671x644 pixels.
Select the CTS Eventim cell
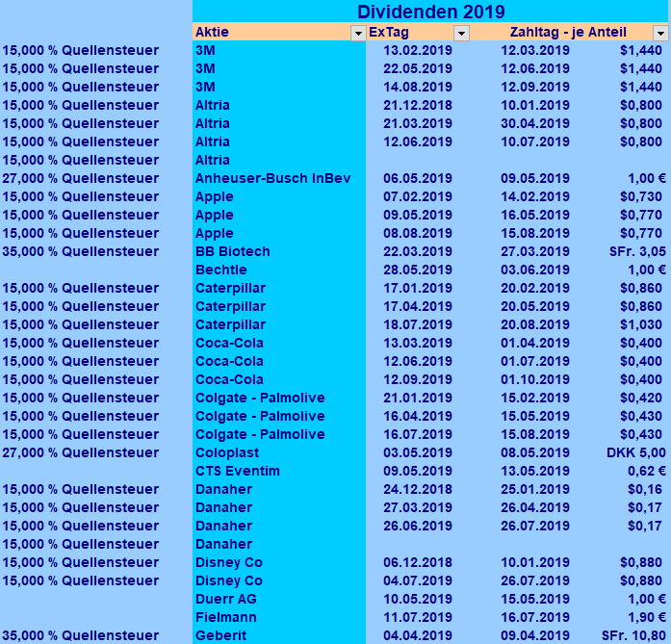[x=279, y=471]
